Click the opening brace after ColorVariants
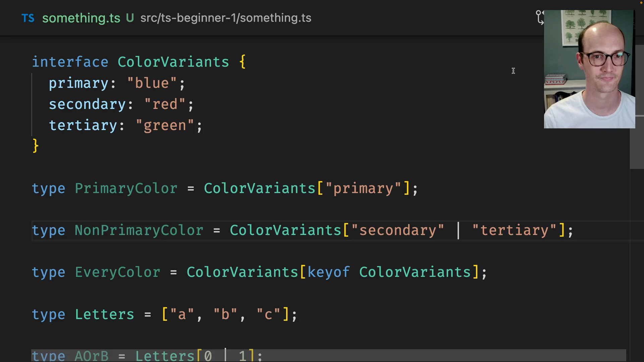This screenshot has height=362, width=644. coord(243,62)
